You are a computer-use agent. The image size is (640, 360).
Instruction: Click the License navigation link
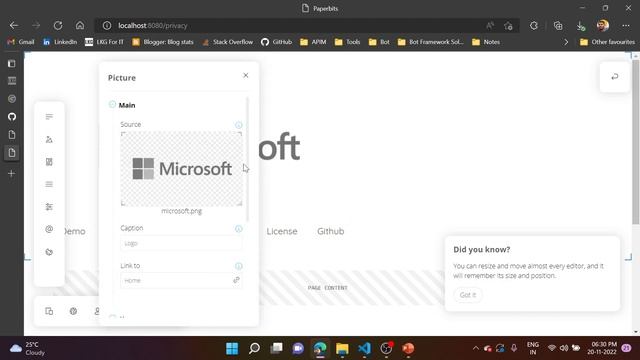click(x=282, y=231)
